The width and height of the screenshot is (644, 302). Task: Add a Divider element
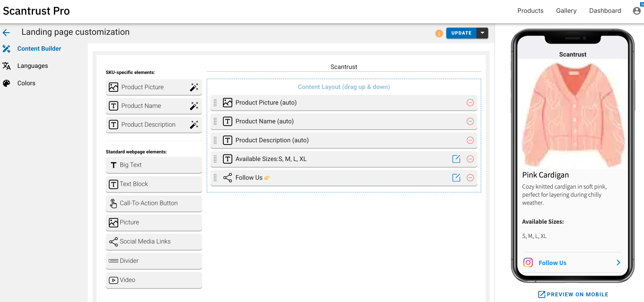(x=154, y=261)
